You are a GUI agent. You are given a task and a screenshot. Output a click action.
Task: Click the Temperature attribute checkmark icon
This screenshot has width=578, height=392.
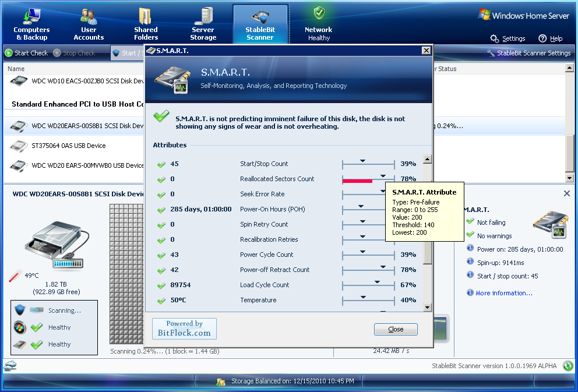[161, 301]
